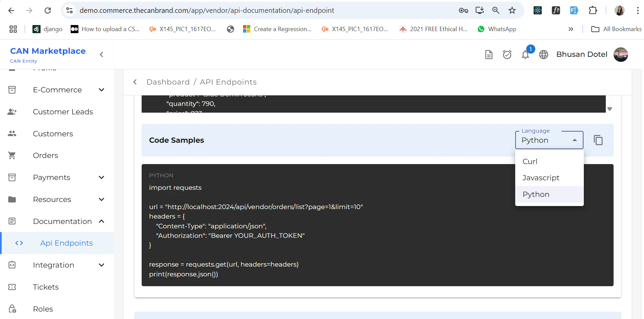The width and height of the screenshot is (644, 319).
Task: Click the password key icon in address bar
Action: click(463, 10)
